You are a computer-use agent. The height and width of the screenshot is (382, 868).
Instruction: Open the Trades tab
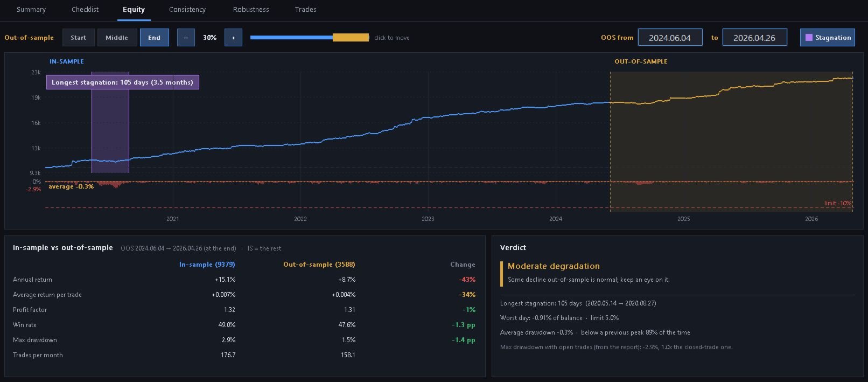point(305,10)
